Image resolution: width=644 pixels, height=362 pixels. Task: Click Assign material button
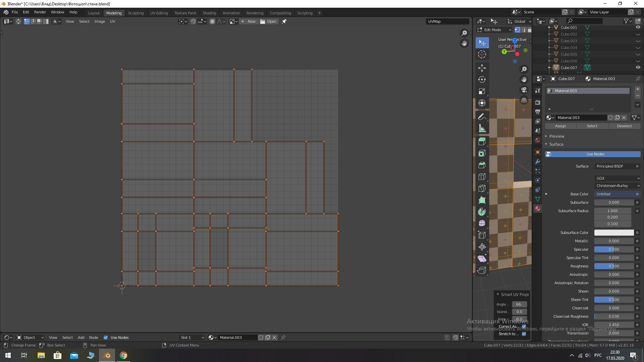pos(560,126)
